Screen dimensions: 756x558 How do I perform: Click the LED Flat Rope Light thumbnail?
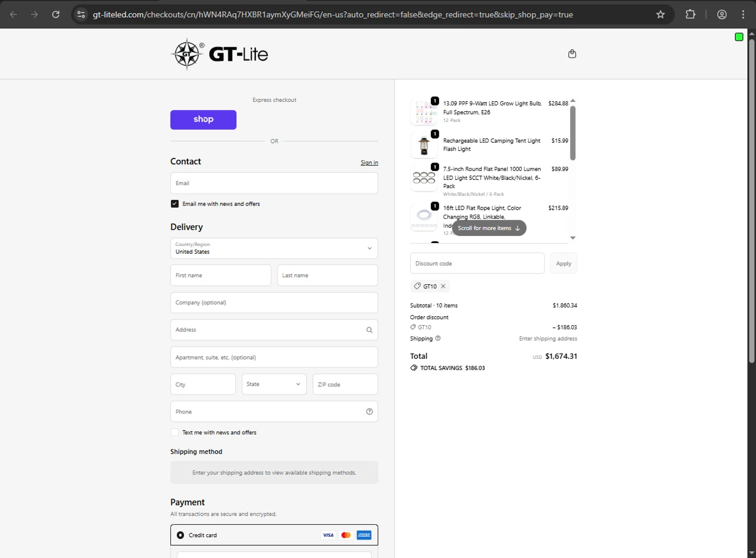[x=424, y=218]
